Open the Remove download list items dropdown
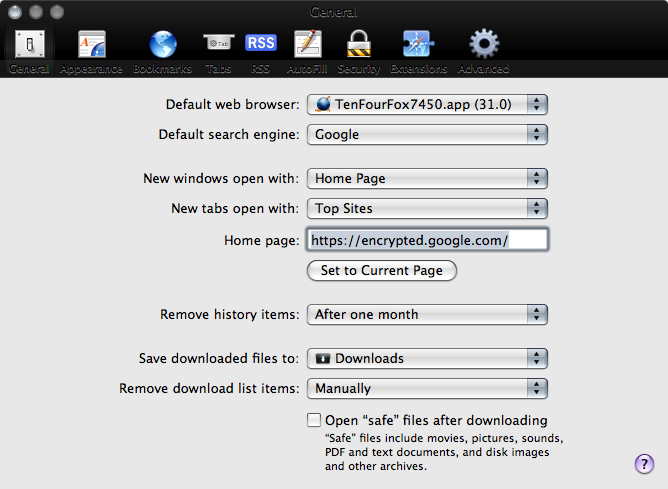668x489 pixels. click(x=427, y=389)
